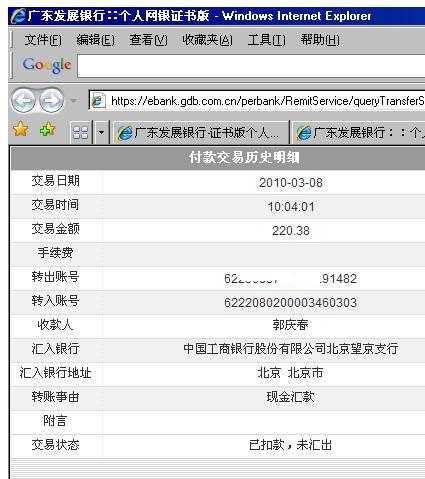Screen dimensions: 425x479
Task: Click the ebank.gdb.com.cn address bar URL
Action: [268, 101]
